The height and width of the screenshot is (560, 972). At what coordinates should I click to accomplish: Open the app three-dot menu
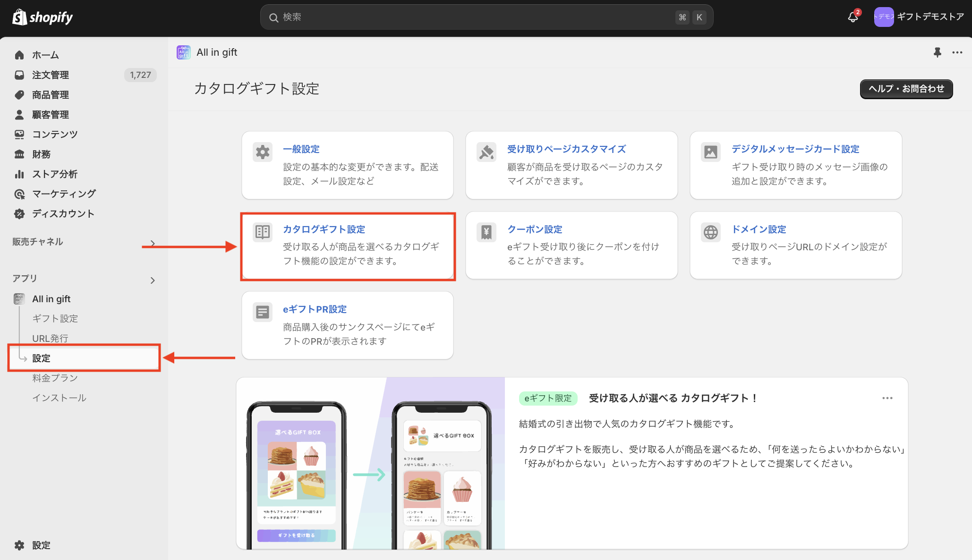pyautogui.click(x=957, y=52)
